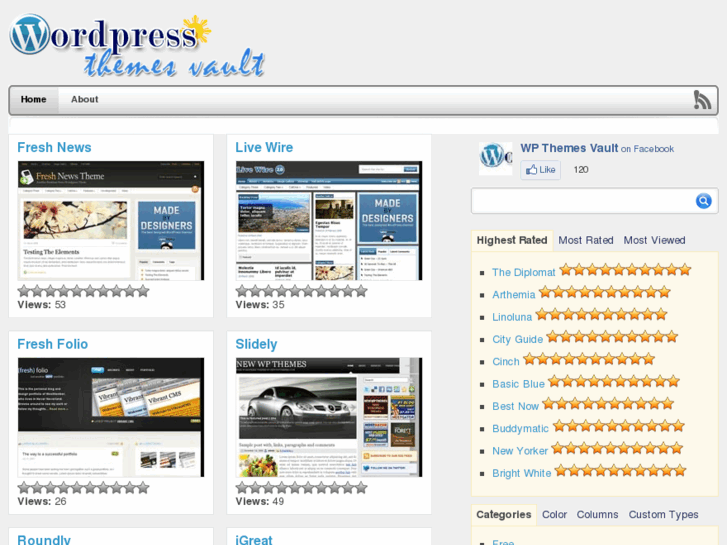The image size is (727, 545).
Task: Click the Facebook Like thumbs-up button
Action: pos(541,170)
